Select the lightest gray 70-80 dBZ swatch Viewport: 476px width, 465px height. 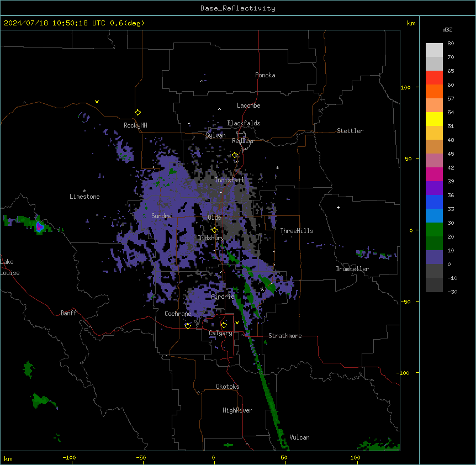[434, 50]
